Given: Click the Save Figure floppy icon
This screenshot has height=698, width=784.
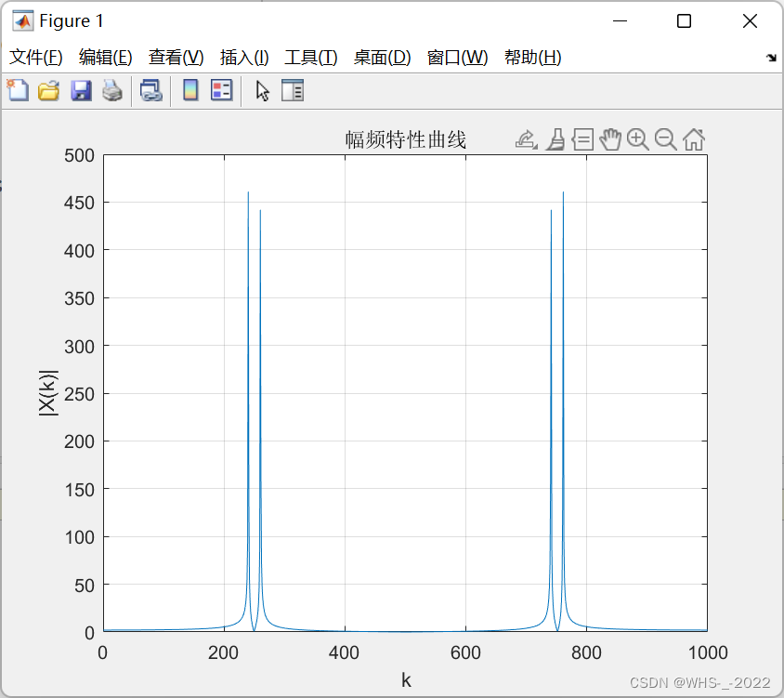Looking at the screenshot, I should click(81, 91).
